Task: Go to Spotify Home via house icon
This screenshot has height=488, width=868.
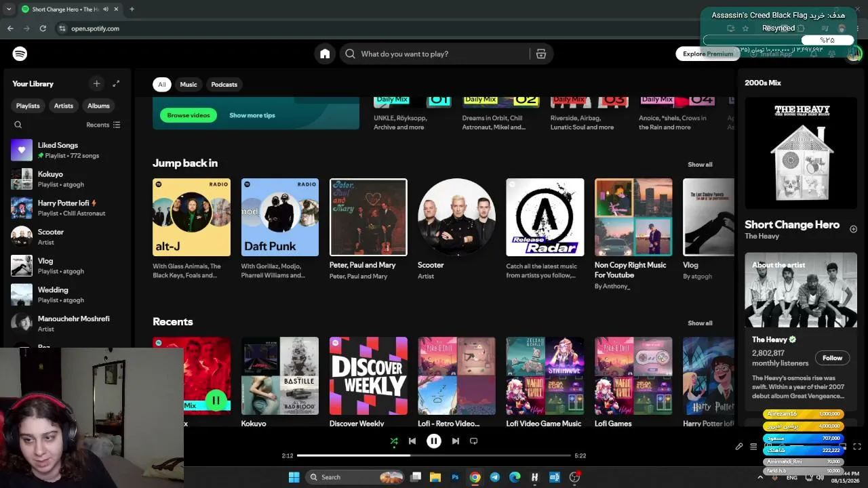Action: point(325,54)
